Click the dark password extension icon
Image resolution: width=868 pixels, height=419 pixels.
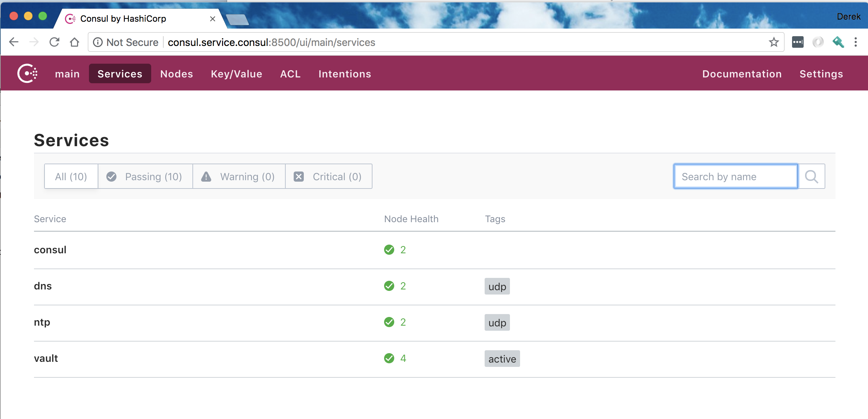pyautogui.click(x=797, y=42)
